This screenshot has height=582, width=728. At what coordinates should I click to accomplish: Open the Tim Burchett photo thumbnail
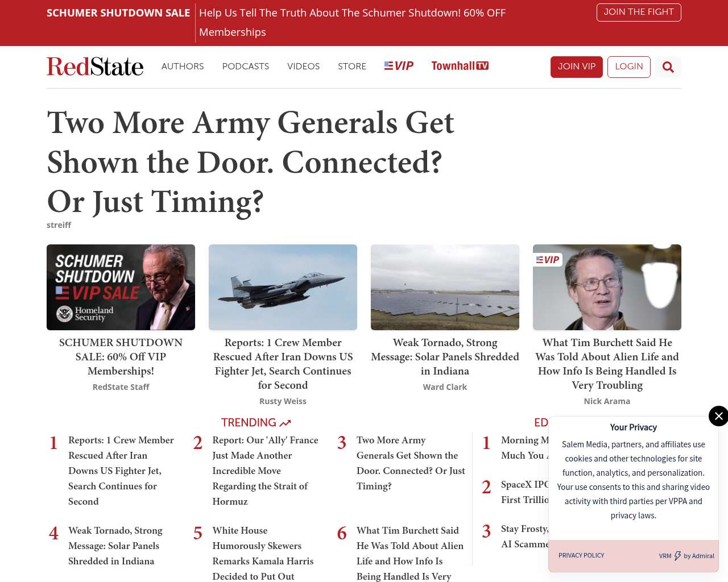pos(607,287)
